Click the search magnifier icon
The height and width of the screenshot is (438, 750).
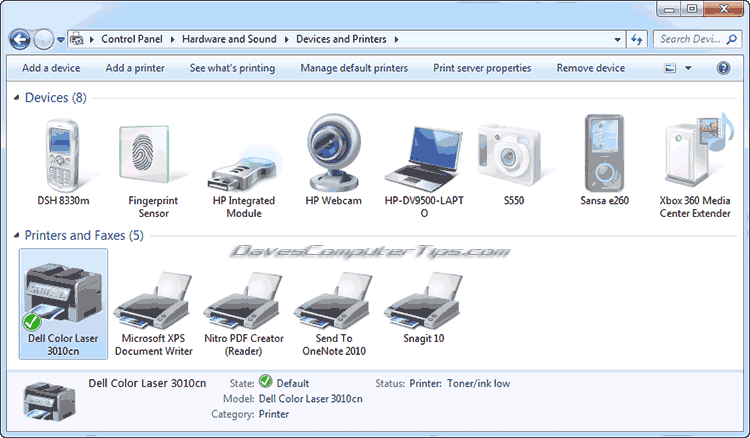pos(731,39)
